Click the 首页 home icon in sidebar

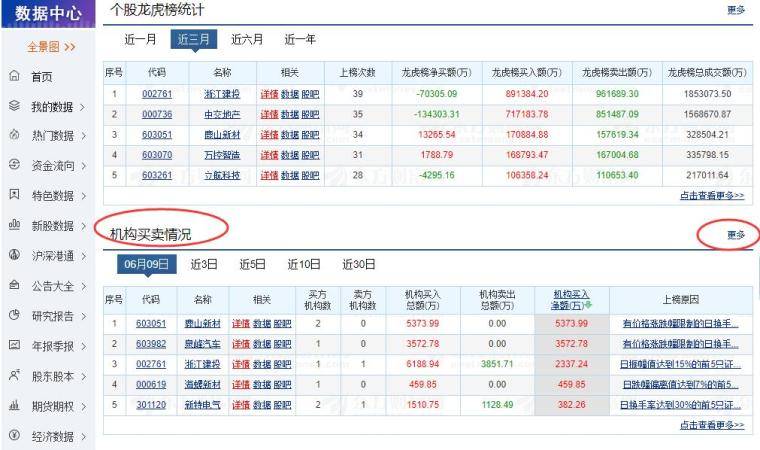(15, 76)
